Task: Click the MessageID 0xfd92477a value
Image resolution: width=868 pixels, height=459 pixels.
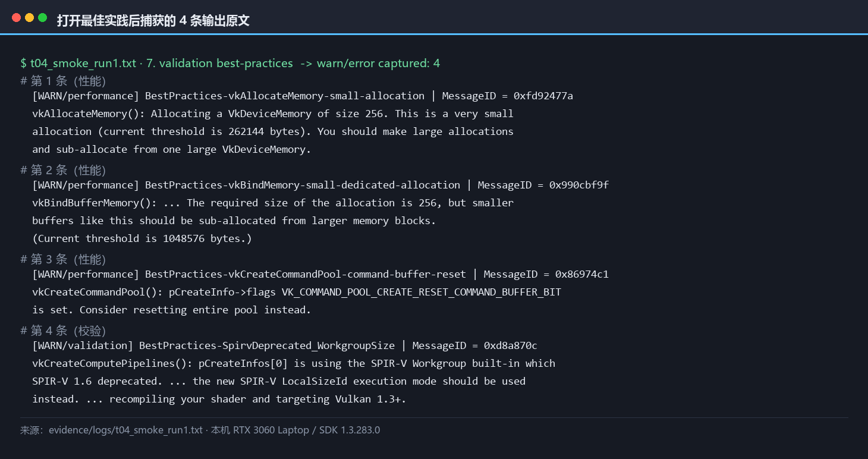Action: tap(543, 96)
